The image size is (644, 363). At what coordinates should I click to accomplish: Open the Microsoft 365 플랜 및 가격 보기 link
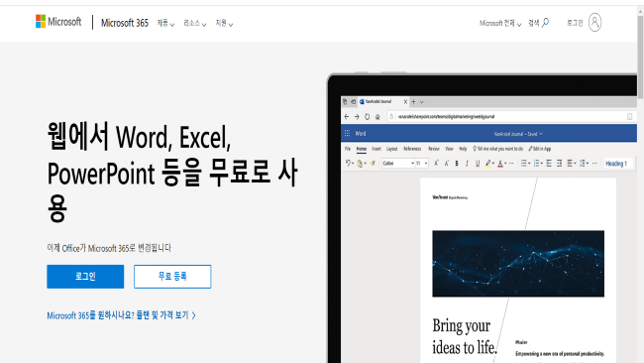121,315
